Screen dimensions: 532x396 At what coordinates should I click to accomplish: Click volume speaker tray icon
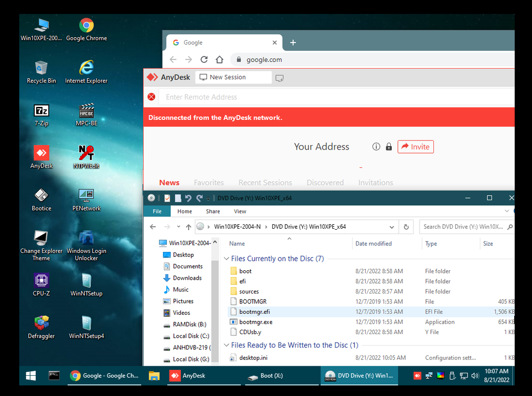(x=475, y=376)
